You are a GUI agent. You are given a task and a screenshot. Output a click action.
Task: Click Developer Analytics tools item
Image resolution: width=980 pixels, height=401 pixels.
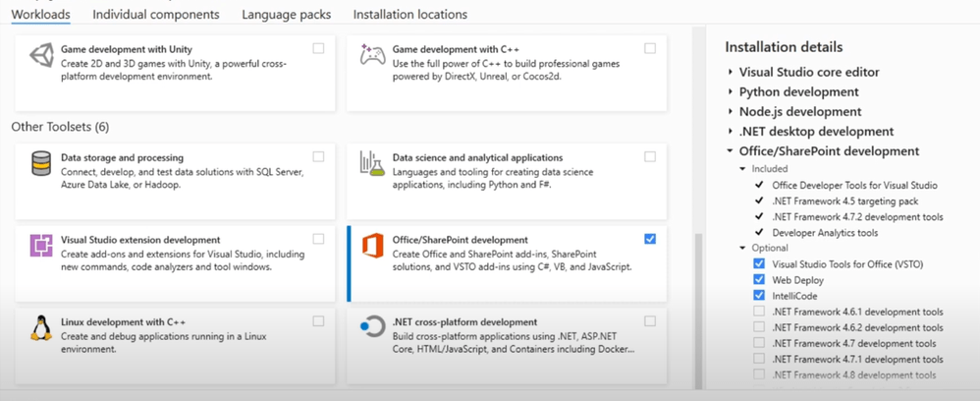pyautogui.click(x=825, y=233)
